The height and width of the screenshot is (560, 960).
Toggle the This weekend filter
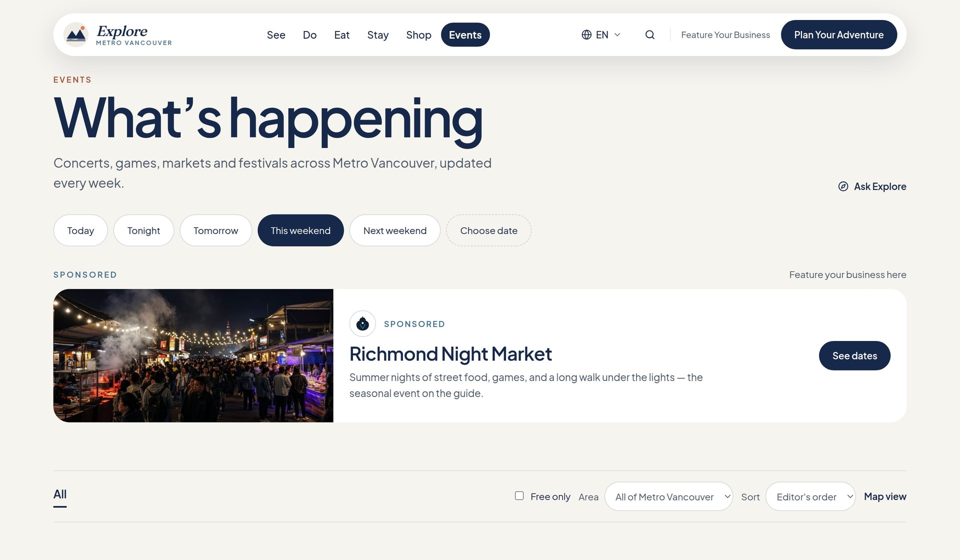coord(300,230)
